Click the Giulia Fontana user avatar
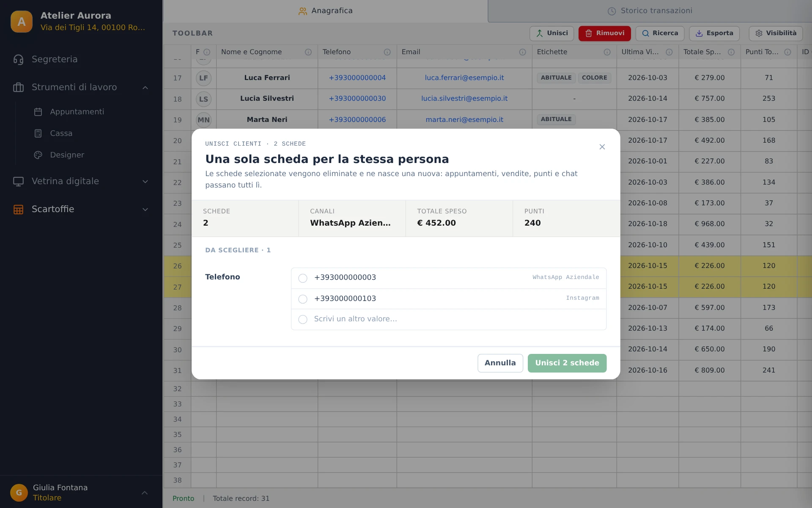Screen dimensions: 812x508 (x=19, y=492)
